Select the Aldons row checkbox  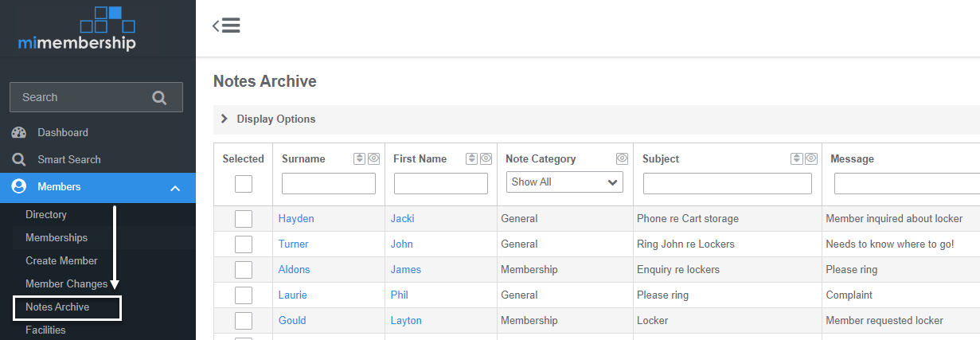244,270
